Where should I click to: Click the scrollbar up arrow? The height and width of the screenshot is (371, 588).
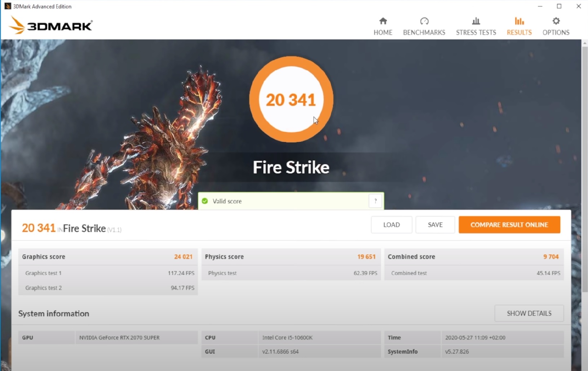click(x=585, y=43)
